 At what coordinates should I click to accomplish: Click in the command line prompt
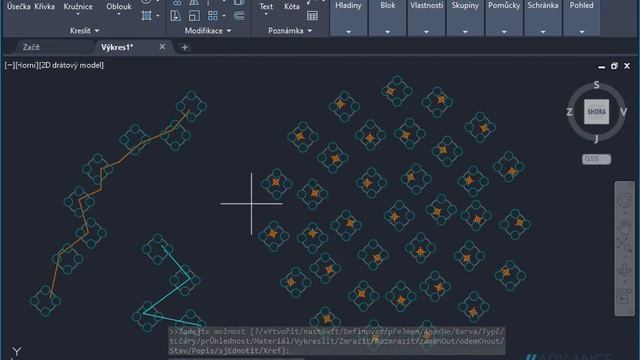(337, 341)
